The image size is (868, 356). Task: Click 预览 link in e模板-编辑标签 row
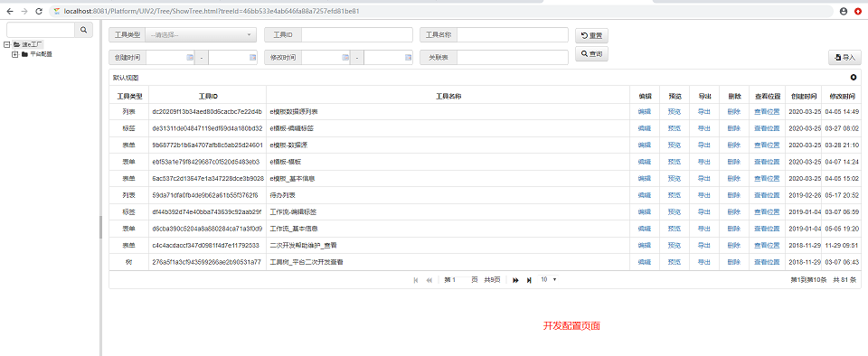point(675,128)
